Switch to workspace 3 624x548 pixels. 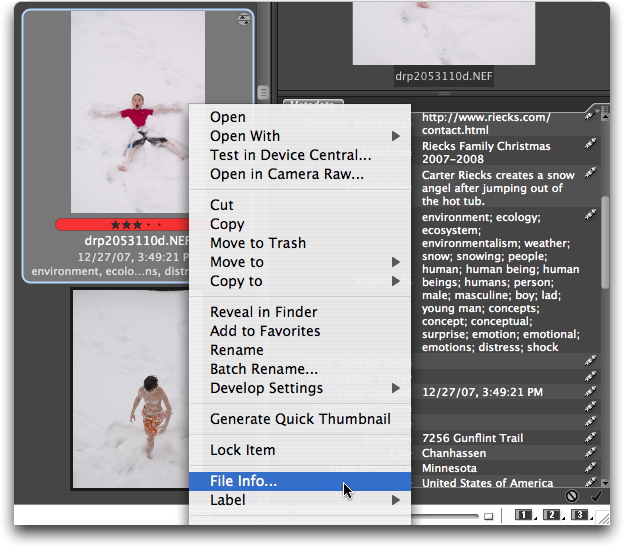click(579, 515)
